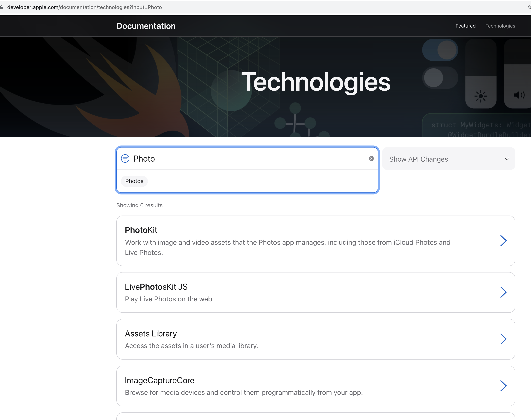
Task: Open the Featured nav item
Action: point(465,26)
